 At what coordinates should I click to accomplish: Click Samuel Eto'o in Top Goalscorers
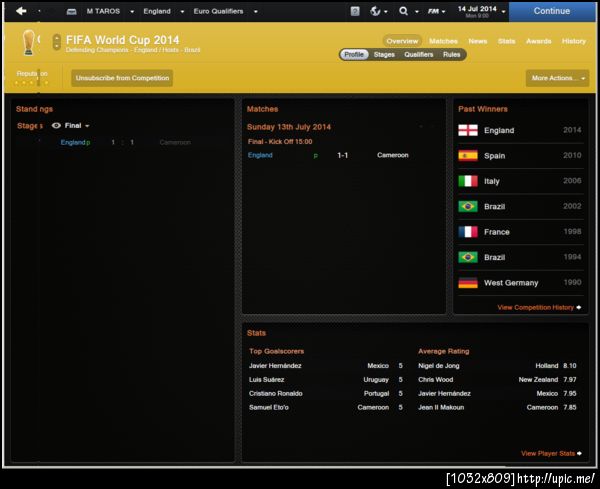point(269,407)
